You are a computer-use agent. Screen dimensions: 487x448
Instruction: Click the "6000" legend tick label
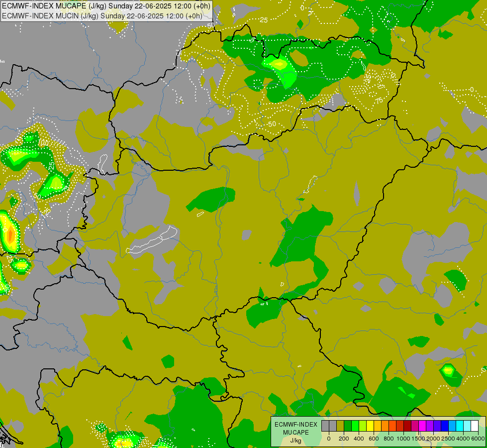tap(479, 439)
